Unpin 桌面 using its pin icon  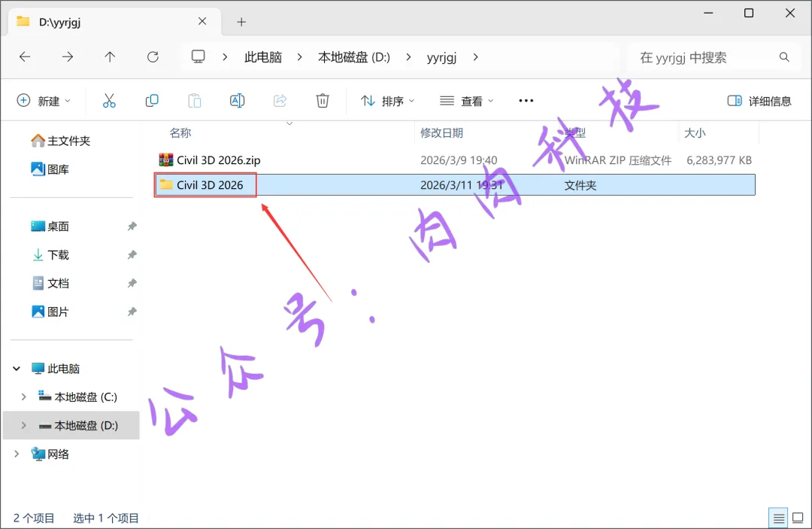[132, 226]
